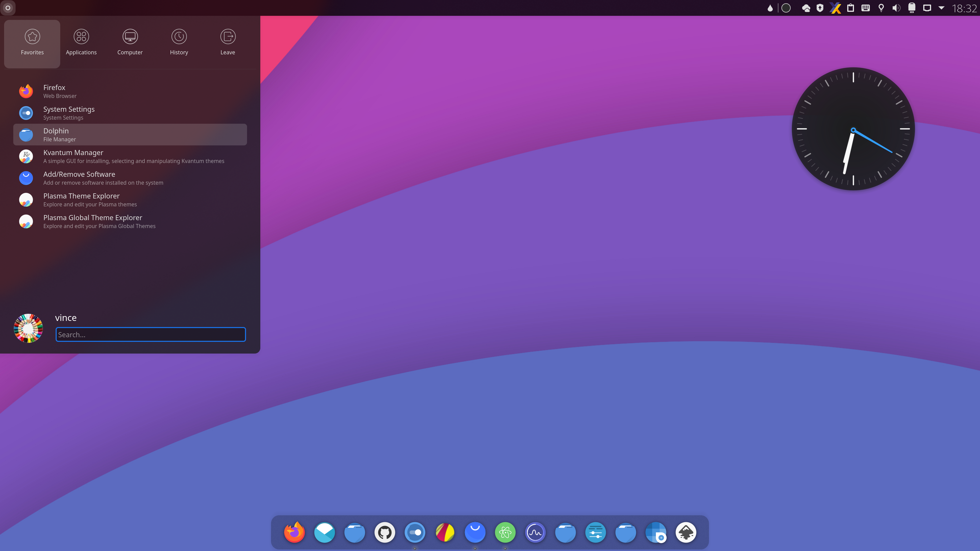The image size is (980, 551).
Task: Click the keyboard layout tray icon
Action: (x=865, y=8)
